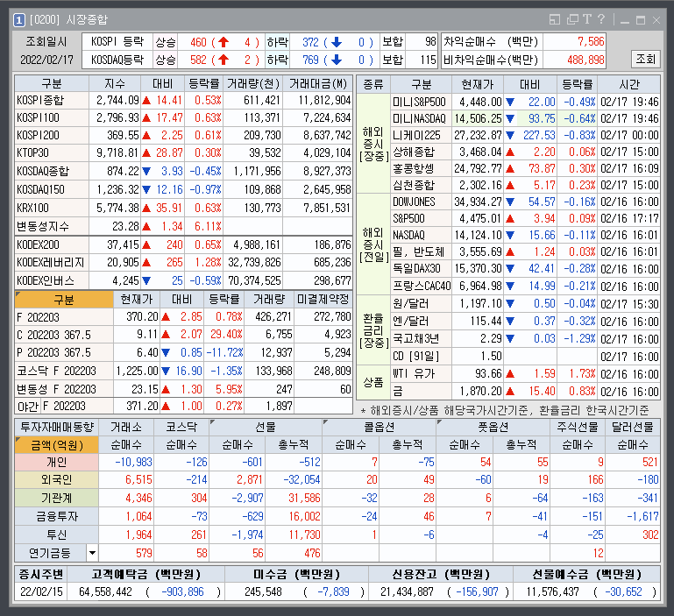Screen dimensions: 674x616
Task: Click the corner marker on 풋옵션 header
Action: (x=439, y=422)
